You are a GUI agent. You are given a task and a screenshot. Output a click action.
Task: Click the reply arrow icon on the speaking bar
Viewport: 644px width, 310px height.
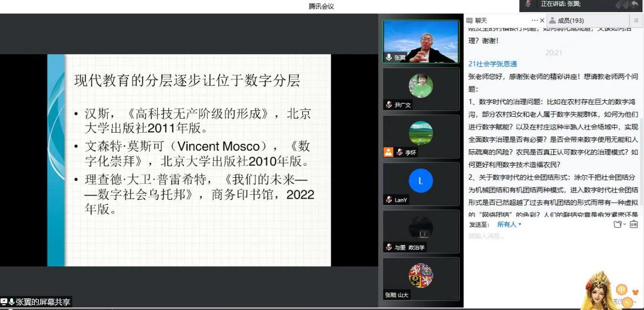pos(634,4)
